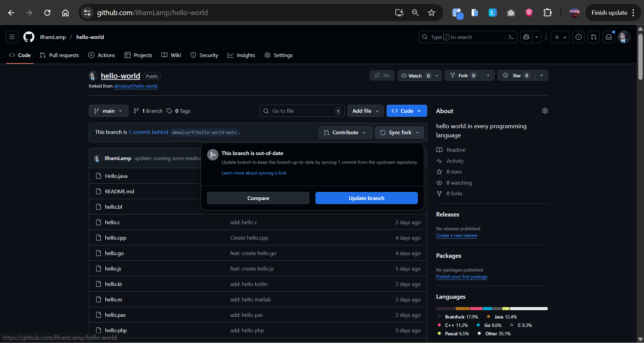
Task: Open the GitHub homepage logo
Action: click(29, 37)
